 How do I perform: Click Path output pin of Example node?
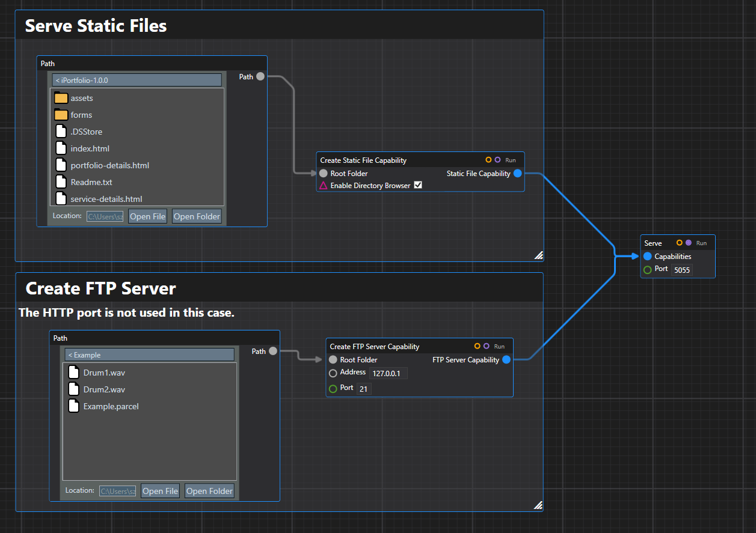tap(273, 351)
